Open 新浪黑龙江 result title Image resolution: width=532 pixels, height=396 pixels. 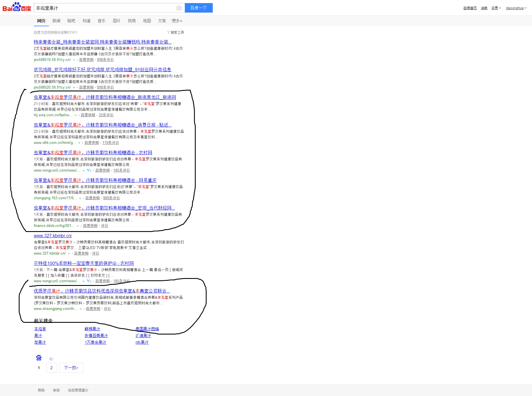point(105,97)
